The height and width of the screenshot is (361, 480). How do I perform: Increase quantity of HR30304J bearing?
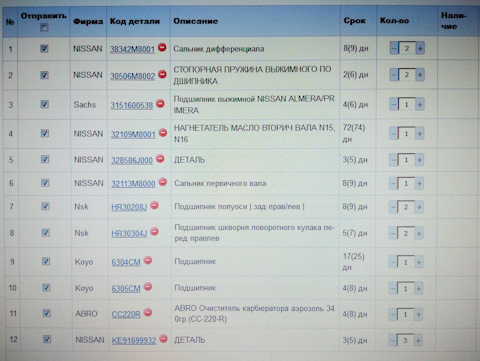coord(419,233)
